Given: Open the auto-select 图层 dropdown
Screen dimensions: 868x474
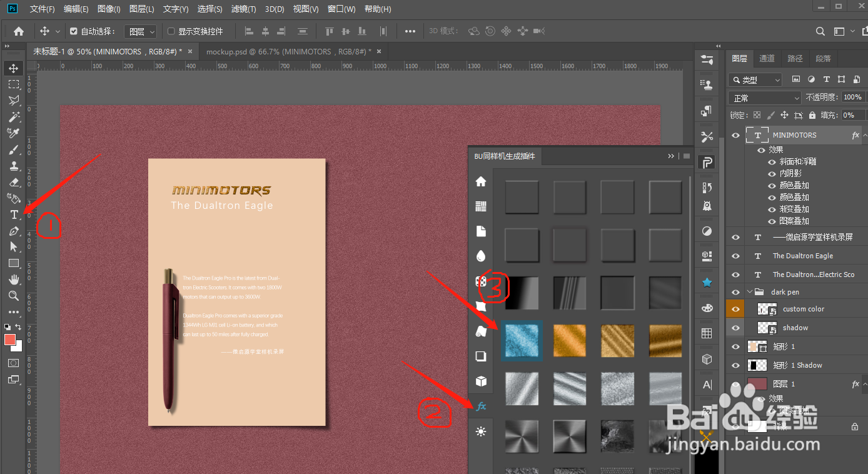Looking at the screenshot, I should coord(140,31).
